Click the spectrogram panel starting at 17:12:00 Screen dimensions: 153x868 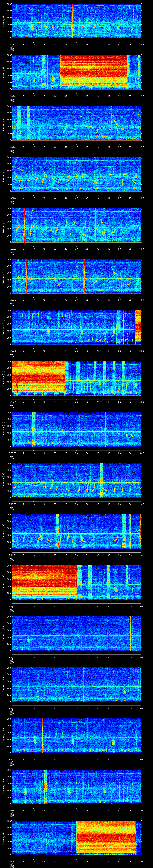(76, 583)
